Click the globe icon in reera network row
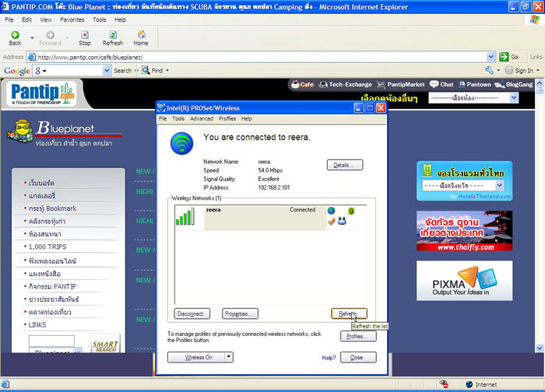This screenshot has width=545, height=392. click(x=331, y=211)
